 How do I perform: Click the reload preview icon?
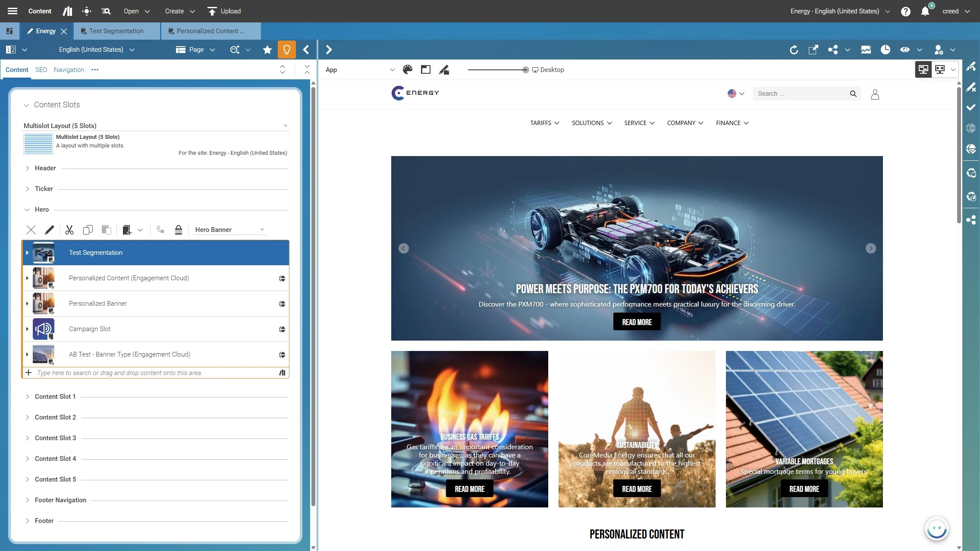pos(794,50)
